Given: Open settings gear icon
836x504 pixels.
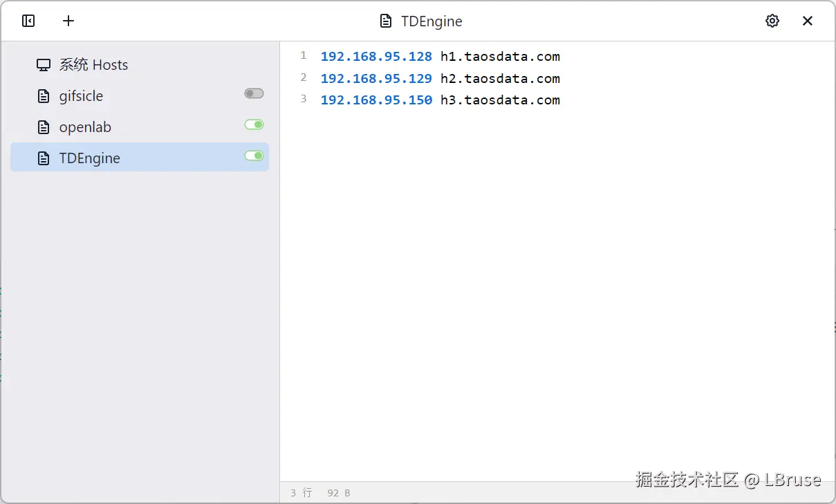Looking at the screenshot, I should pyautogui.click(x=772, y=21).
